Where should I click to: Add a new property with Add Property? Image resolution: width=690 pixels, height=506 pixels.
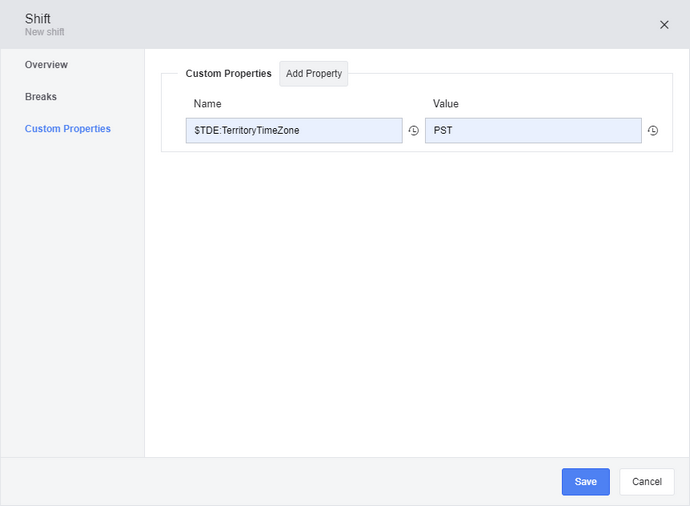click(x=314, y=73)
